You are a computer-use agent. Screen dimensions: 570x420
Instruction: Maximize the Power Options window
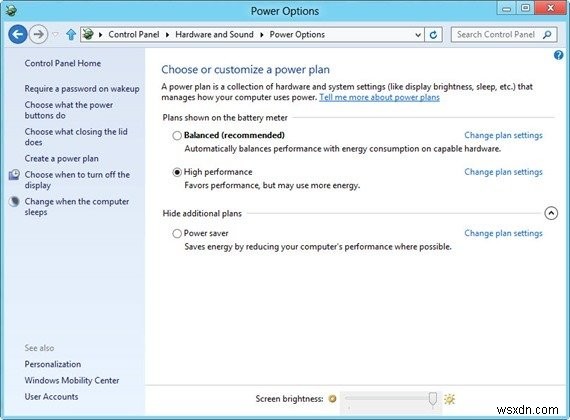pos(526,9)
